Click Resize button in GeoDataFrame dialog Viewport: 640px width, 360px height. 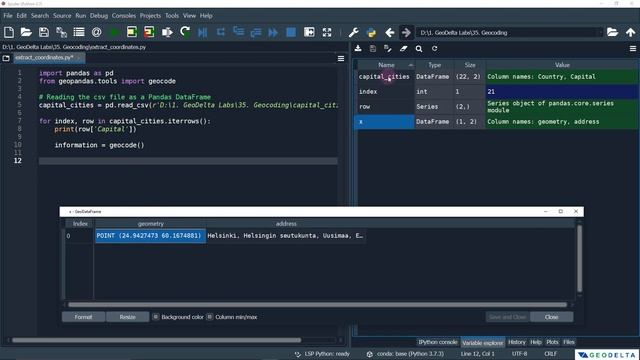pyautogui.click(x=127, y=317)
